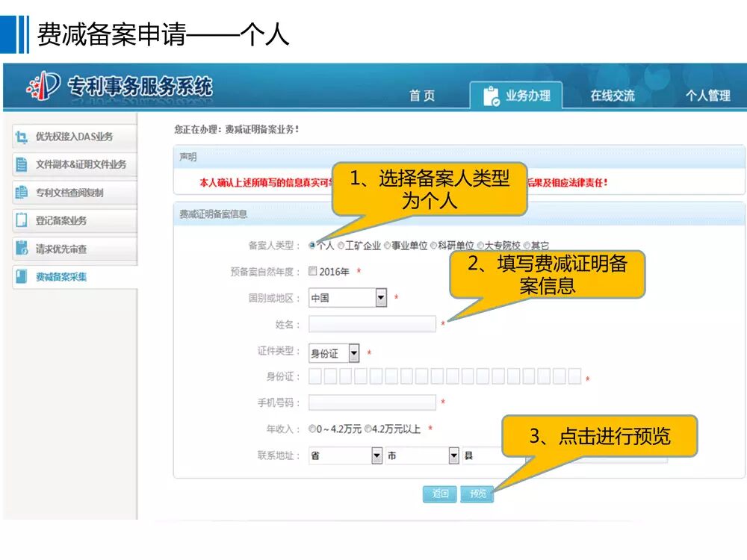This screenshot has height=560, width=747.
Task: Click the 费减证明备案信息 section header
Action: pyautogui.click(x=459, y=214)
